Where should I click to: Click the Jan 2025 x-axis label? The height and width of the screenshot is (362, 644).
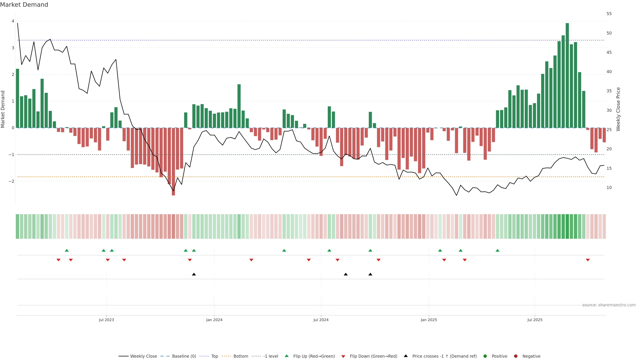tap(429, 320)
